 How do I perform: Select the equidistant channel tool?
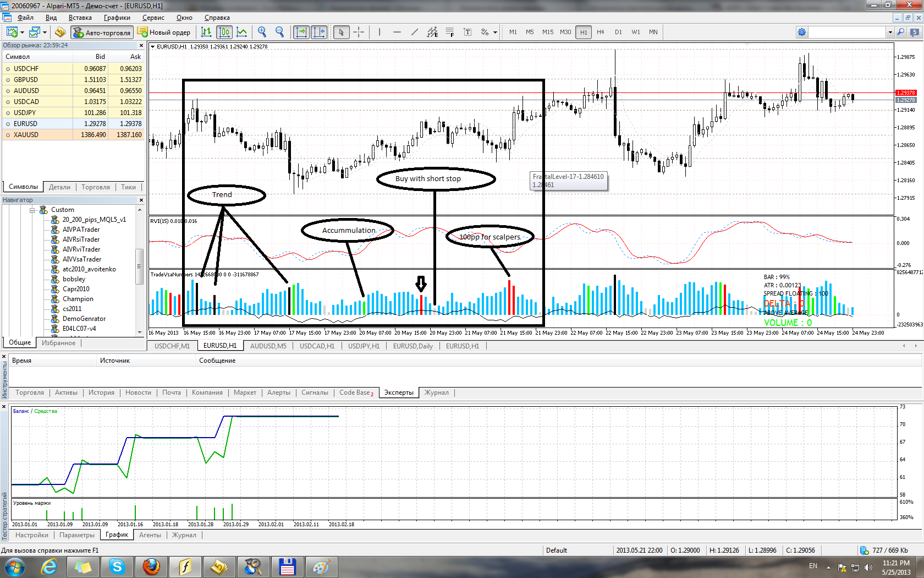click(432, 32)
